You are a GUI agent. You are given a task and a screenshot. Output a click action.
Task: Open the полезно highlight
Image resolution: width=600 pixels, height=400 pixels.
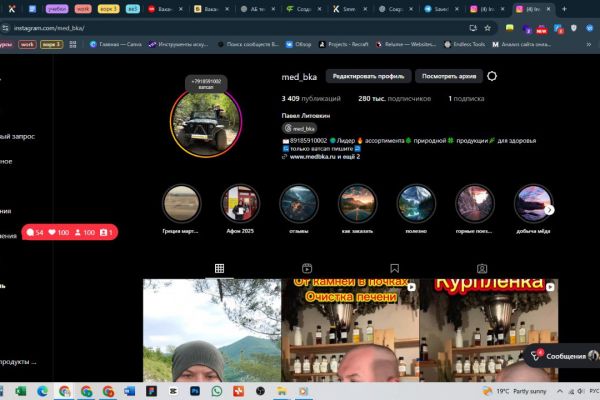416,204
